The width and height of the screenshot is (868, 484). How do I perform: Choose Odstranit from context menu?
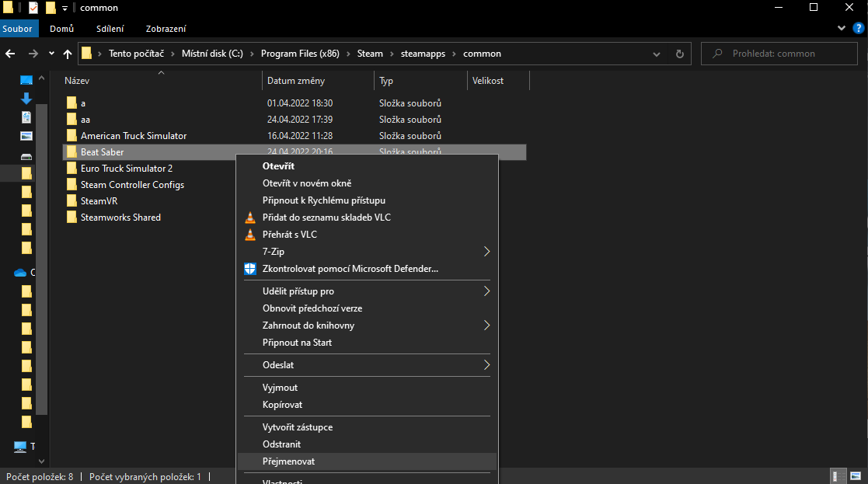[x=367, y=444]
